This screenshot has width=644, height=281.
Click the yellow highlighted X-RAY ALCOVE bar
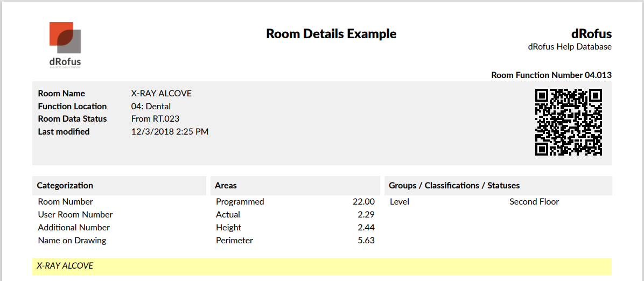click(x=321, y=266)
